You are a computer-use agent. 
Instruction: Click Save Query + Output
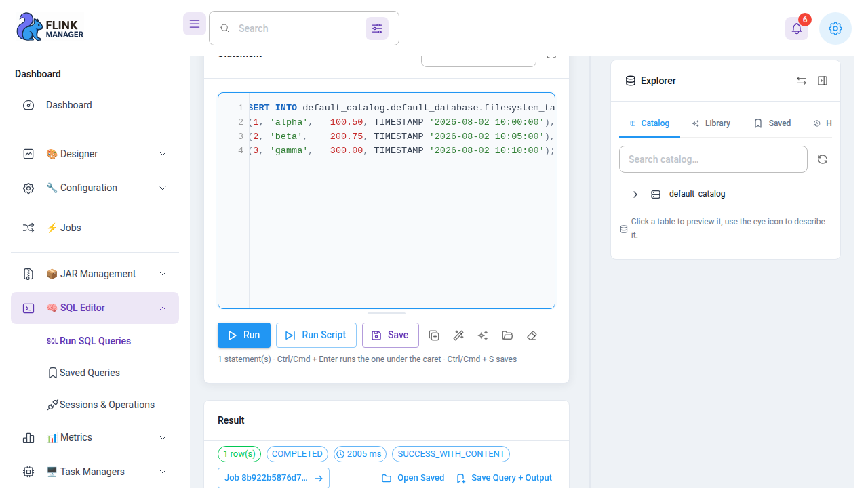click(504, 478)
